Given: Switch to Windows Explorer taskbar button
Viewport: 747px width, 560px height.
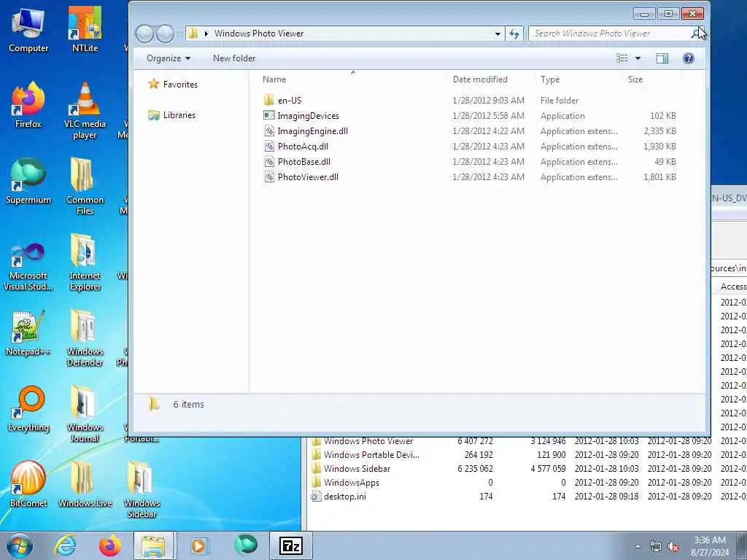Looking at the screenshot, I should (153, 545).
